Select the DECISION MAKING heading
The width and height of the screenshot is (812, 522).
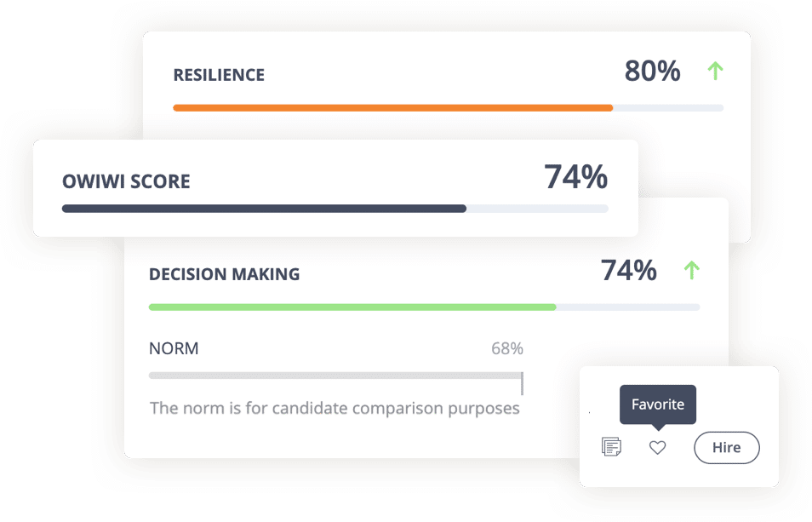click(224, 274)
